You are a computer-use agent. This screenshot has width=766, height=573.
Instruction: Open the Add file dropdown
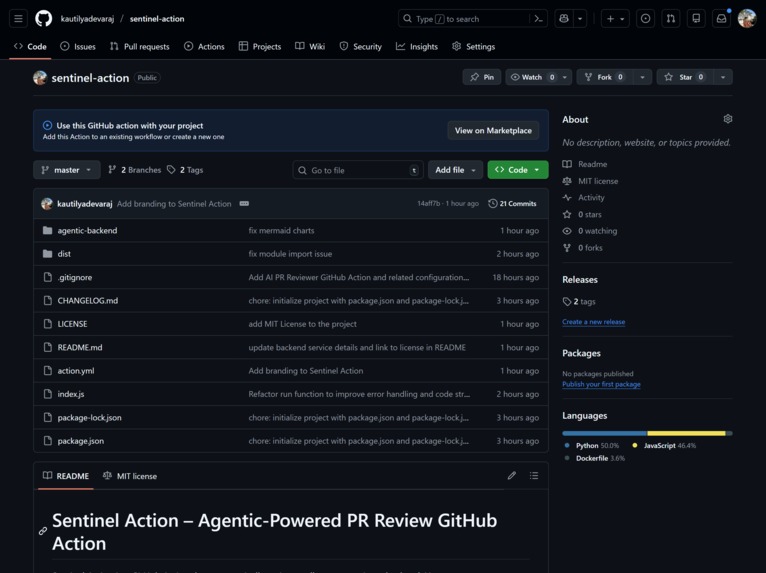(x=455, y=170)
